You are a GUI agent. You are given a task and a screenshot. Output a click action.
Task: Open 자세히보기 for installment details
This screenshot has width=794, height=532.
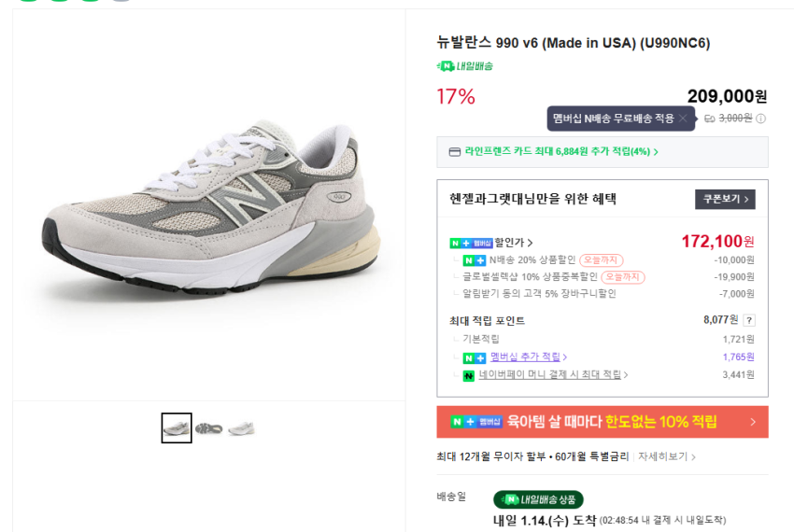point(667,456)
